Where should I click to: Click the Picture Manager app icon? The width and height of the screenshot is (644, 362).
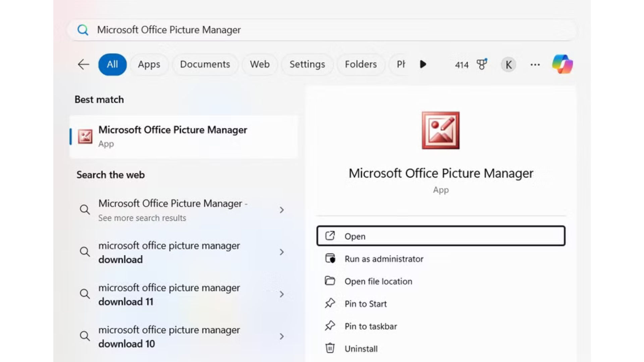pos(85,136)
